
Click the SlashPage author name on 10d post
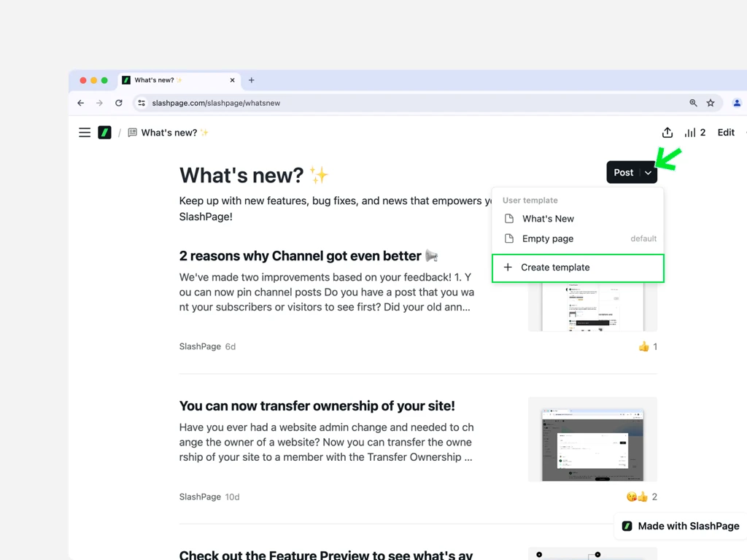pyautogui.click(x=200, y=497)
